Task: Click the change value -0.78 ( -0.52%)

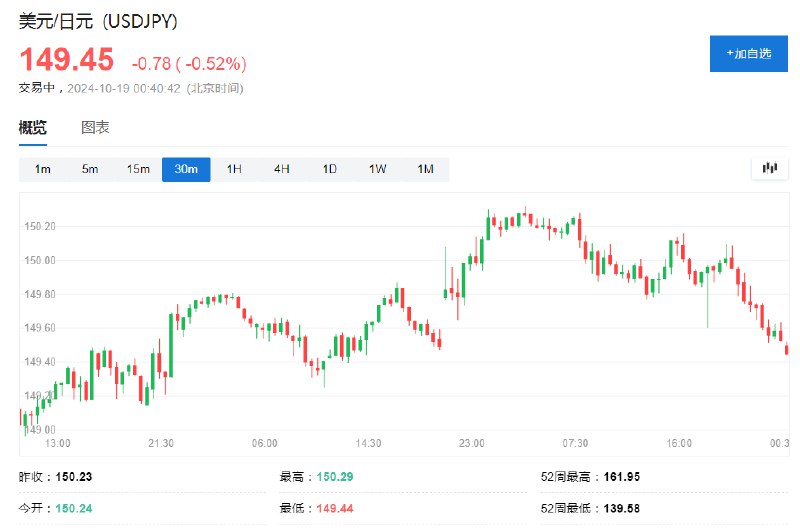Action: pyautogui.click(x=189, y=64)
